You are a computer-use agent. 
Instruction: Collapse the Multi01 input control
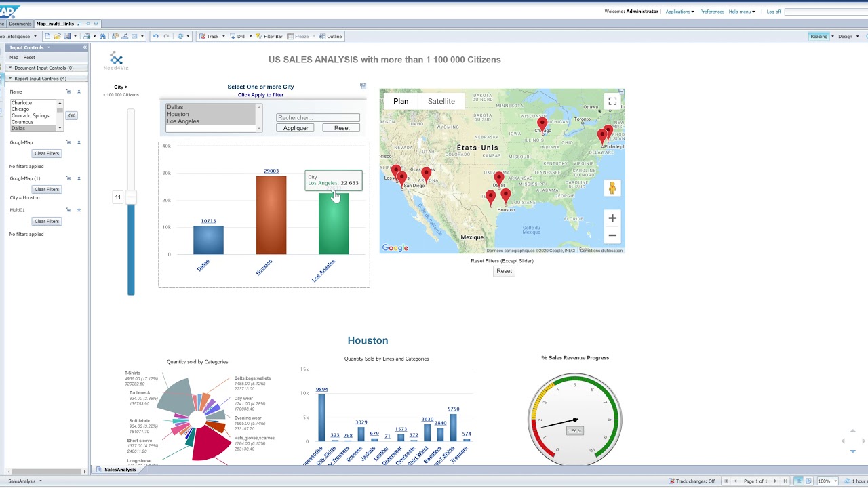click(x=79, y=210)
